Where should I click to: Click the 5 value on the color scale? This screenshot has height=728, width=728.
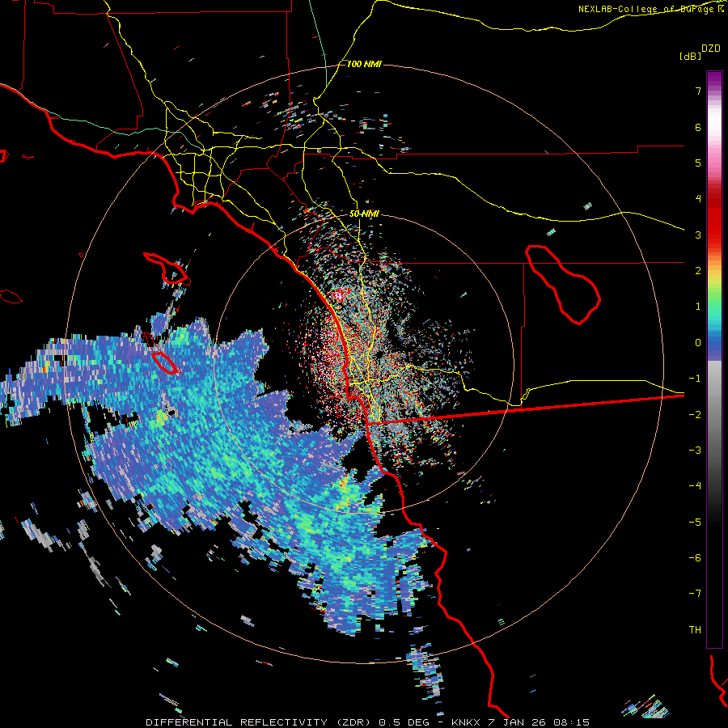(698, 163)
